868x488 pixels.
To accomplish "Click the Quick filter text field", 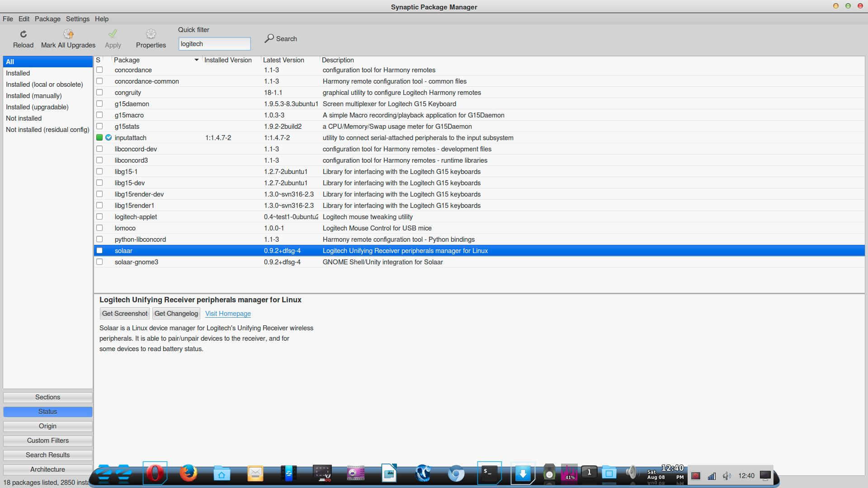I will point(214,44).
